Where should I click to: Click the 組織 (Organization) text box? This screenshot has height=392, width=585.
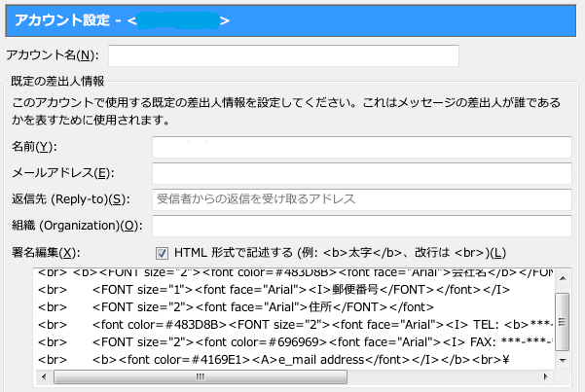[360, 226]
